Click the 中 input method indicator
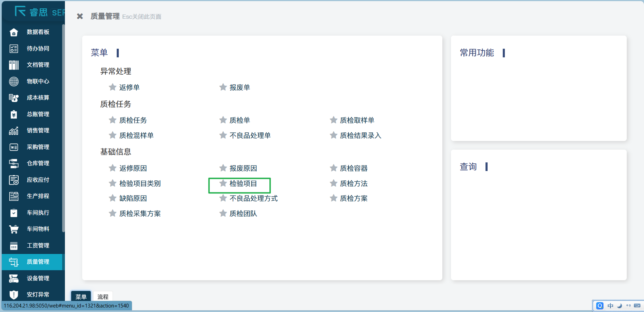 pyautogui.click(x=611, y=306)
